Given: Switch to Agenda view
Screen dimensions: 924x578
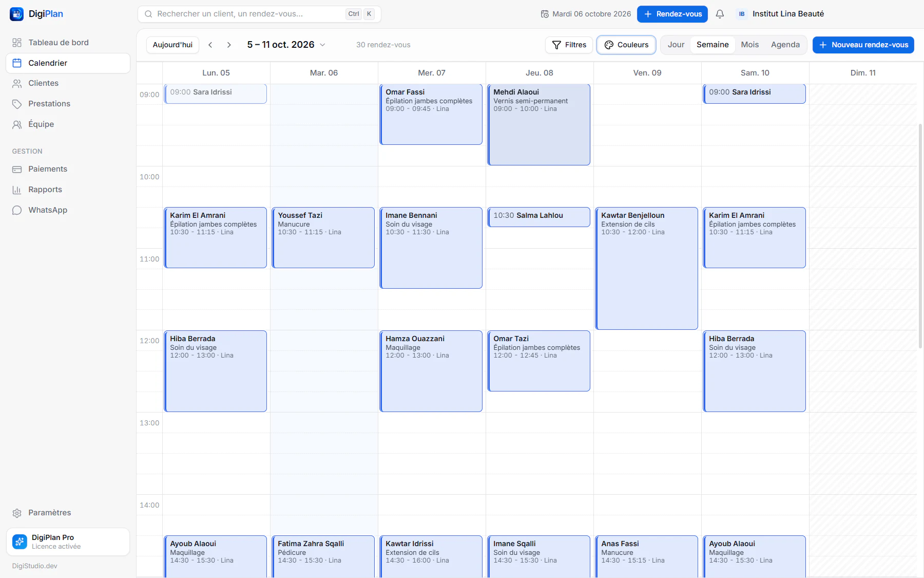Looking at the screenshot, I should coord(785,45).
